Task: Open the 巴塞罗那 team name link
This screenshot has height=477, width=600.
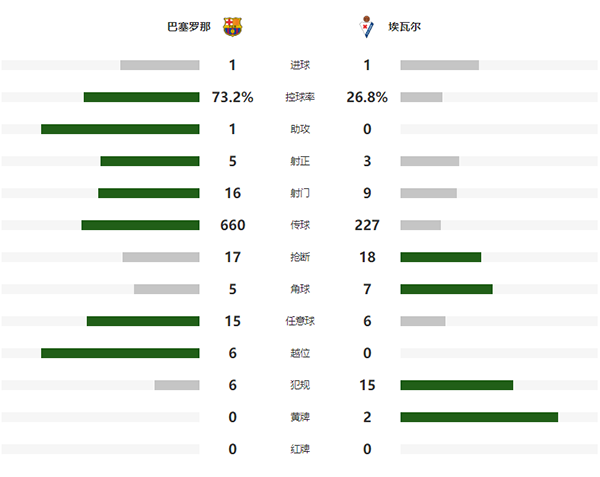Action: tap(189, 27)
